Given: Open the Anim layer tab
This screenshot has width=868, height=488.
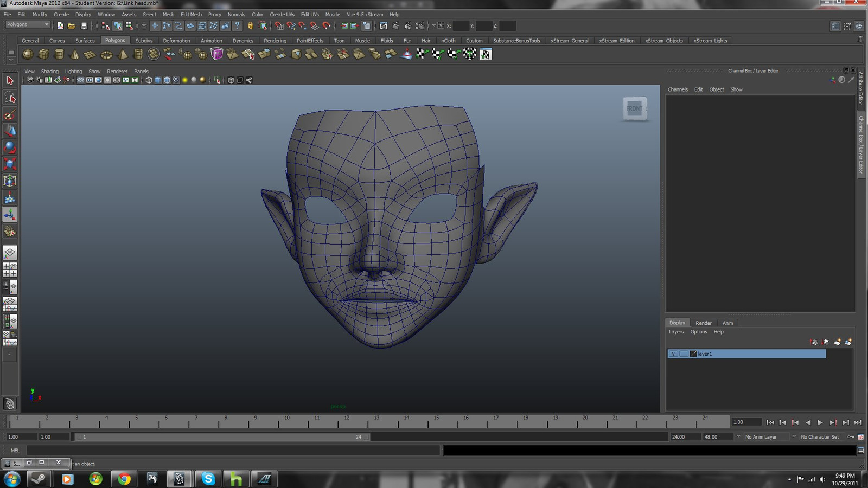Looking at the screenshot, I should pyautogui.click(x=727, y=323).
